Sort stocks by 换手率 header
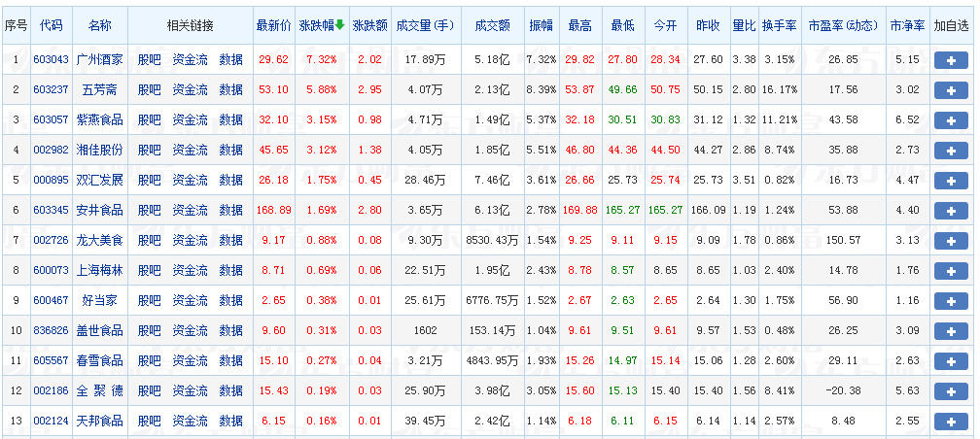The width and height of the screenshot is (980, 439). pyautogui.click(x=780, y=24)
